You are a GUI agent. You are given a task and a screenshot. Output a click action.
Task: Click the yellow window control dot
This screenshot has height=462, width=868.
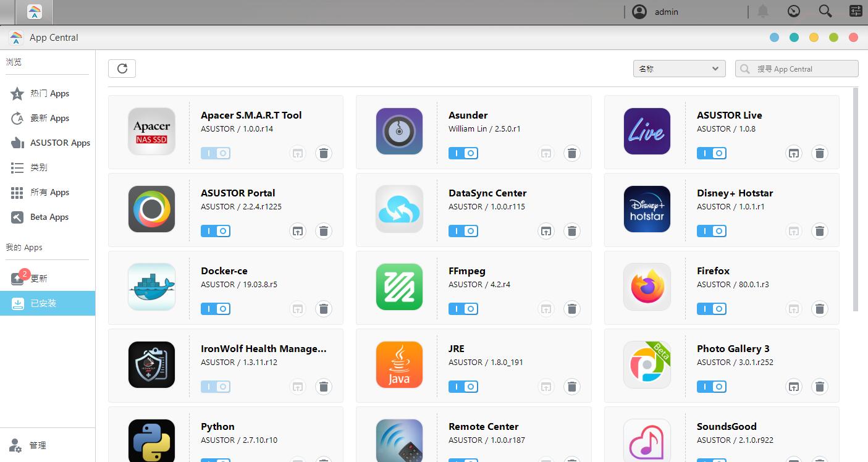[814, 38]
